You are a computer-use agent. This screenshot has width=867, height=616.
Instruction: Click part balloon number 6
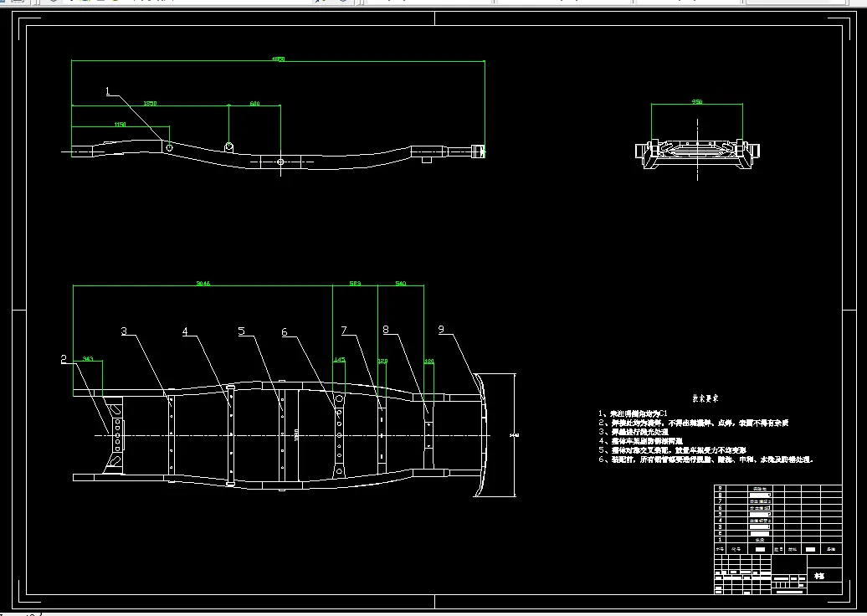point(285,331)
